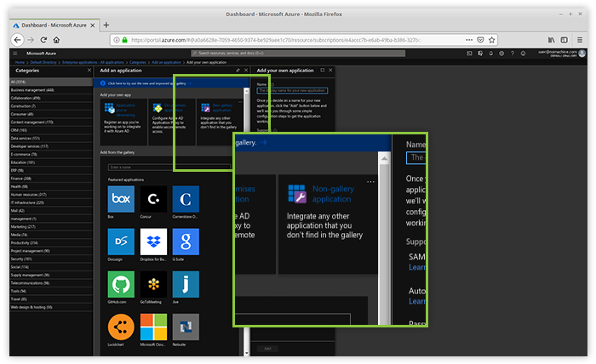Bookmark this page with the star
Screen dimensions: 596x364
[492, 40]
